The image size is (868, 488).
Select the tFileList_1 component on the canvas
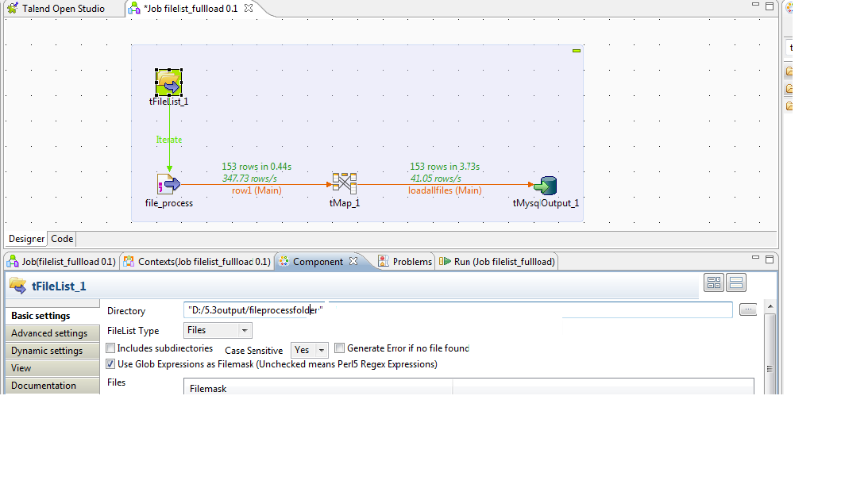[168, 80]
